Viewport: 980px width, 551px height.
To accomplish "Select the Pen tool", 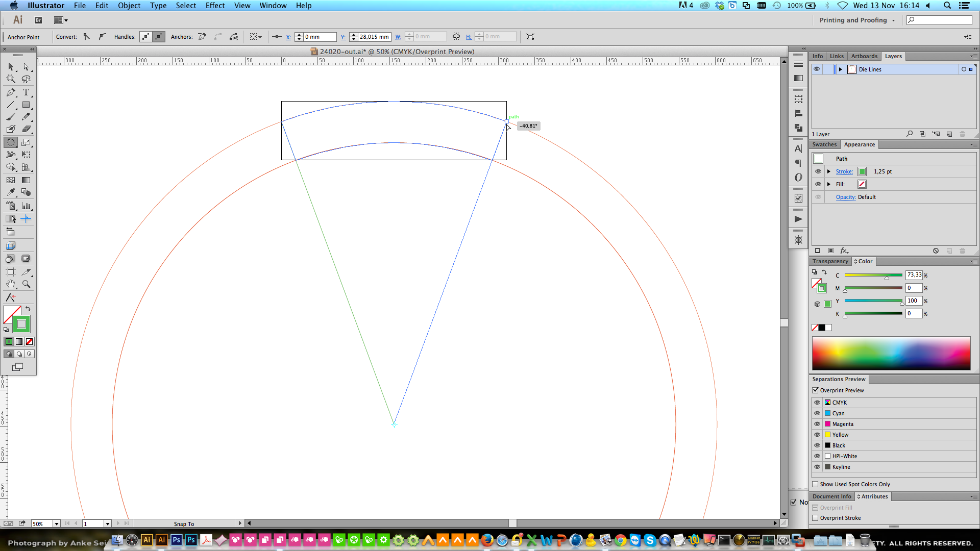I will click(11, 92).
